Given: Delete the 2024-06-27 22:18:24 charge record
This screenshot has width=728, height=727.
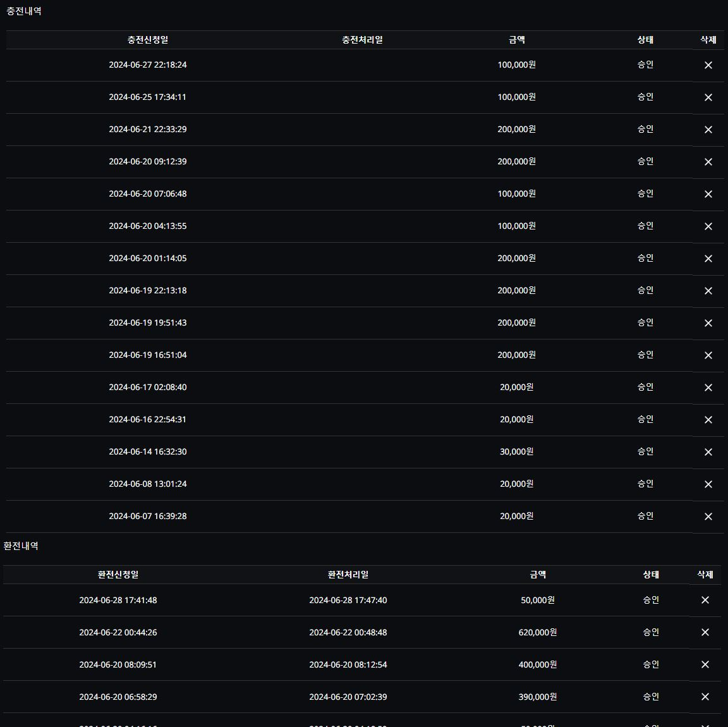Looking at the screenshot, I should 708,65.
